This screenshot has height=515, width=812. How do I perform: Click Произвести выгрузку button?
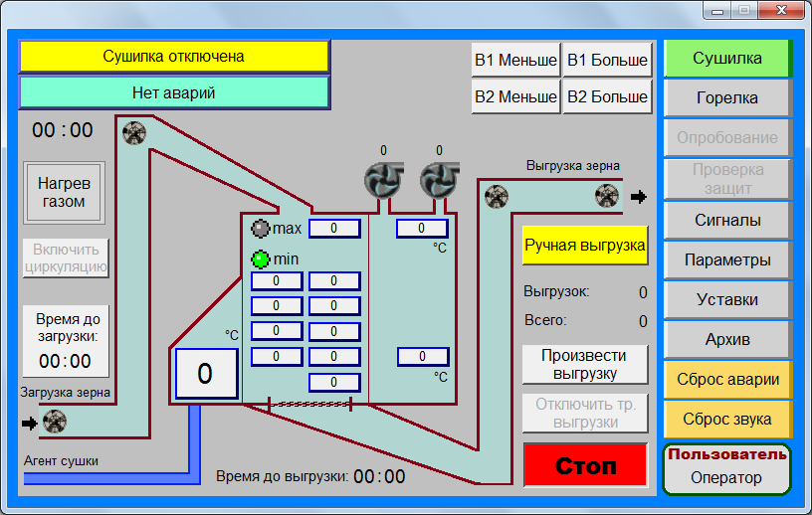[x=585, y=365]
